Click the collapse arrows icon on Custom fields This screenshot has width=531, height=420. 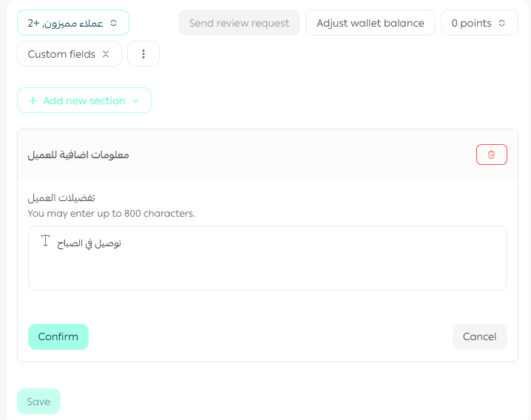pos(106,54)
